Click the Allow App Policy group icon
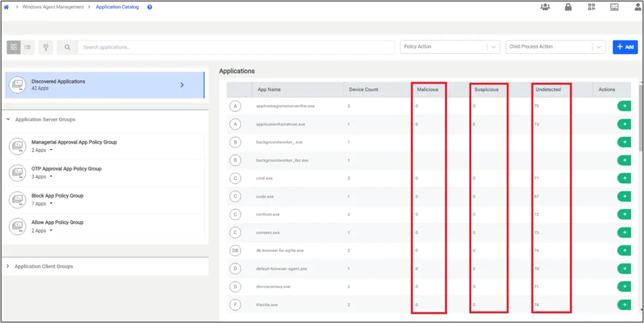 point(18,226)
